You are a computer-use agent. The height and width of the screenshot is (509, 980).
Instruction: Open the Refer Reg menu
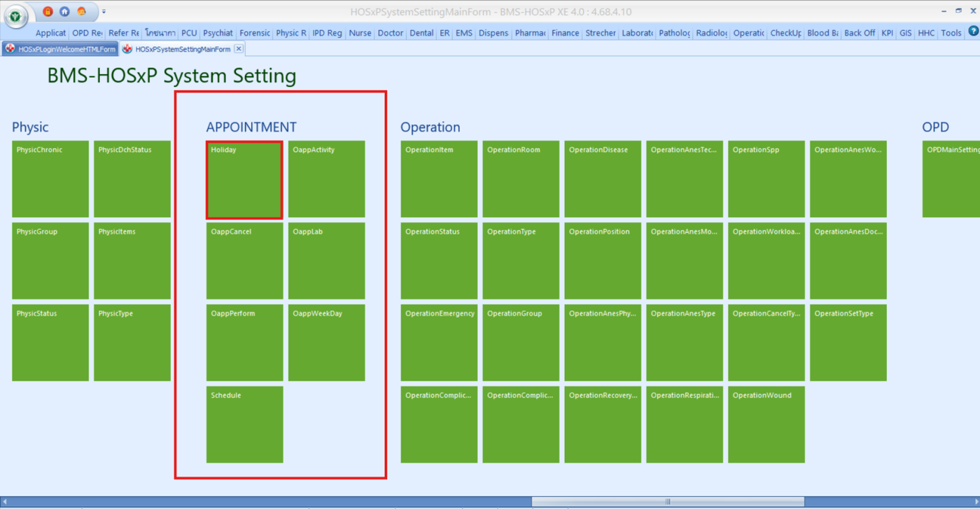pyautogui.click(x=123, y=33)
